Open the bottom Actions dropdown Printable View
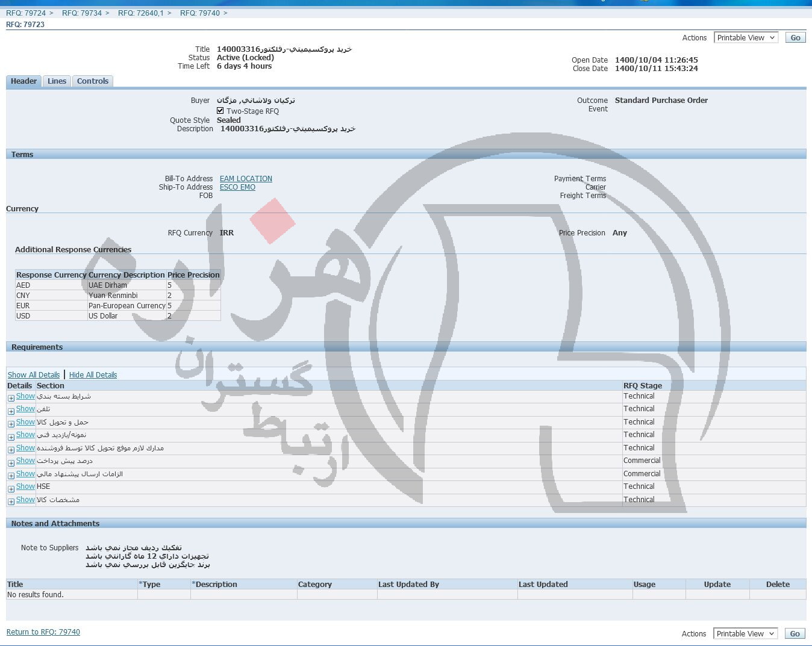 coord(745,633)
